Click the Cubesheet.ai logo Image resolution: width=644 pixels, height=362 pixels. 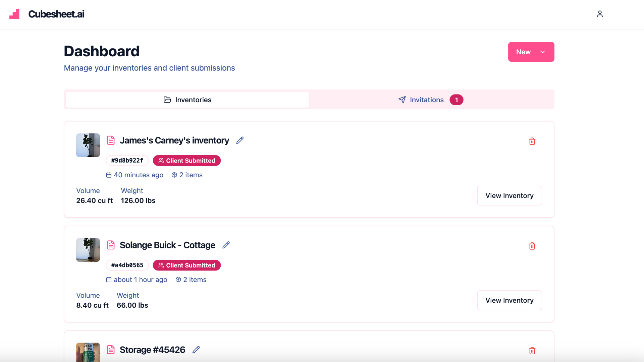click(x=47, y=14)
